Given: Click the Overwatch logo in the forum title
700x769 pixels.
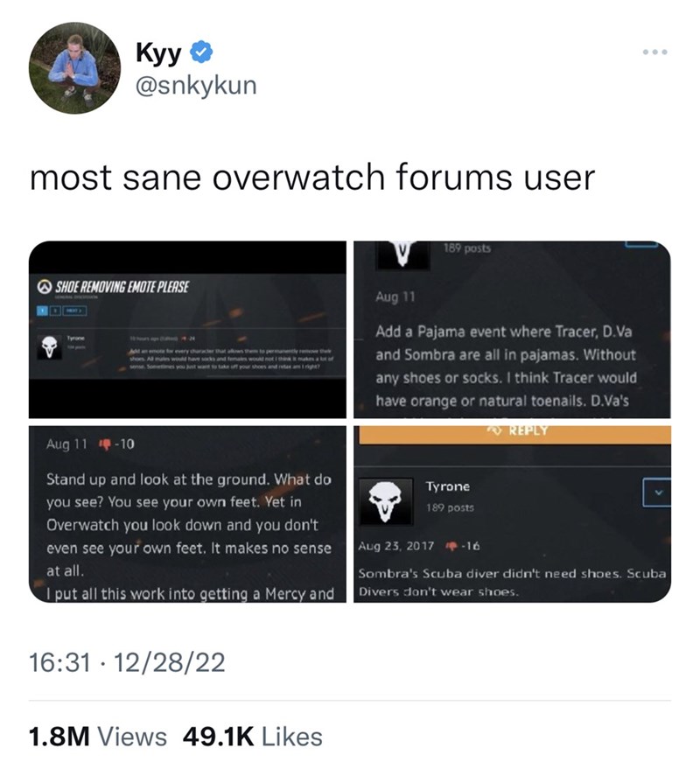Looking at the screenshot, I should [x=45, y=286].
